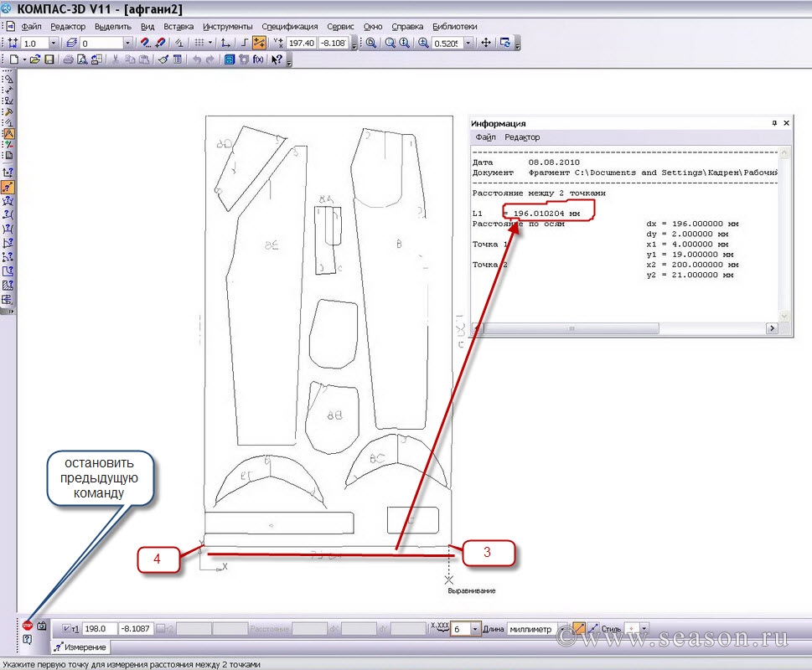Click the Pan view arrows icon

click(486, 43)
